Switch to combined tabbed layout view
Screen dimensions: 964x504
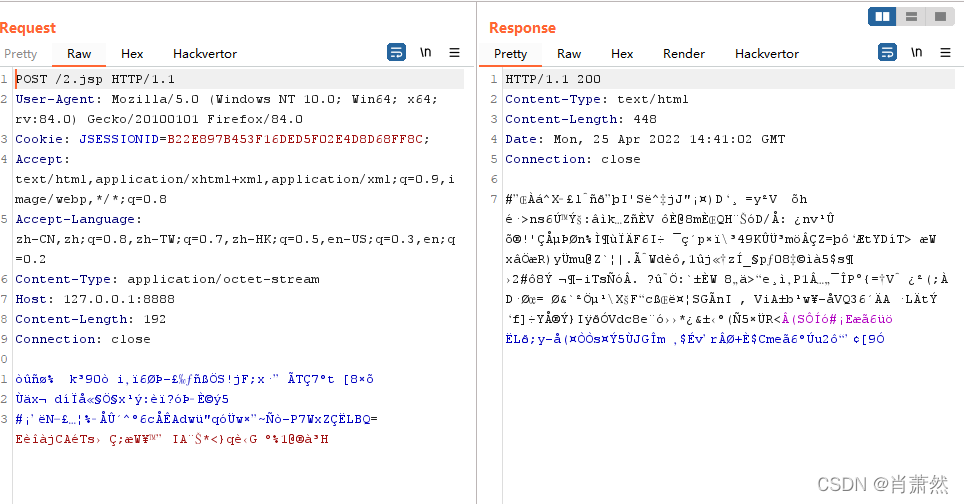(939, 16)
